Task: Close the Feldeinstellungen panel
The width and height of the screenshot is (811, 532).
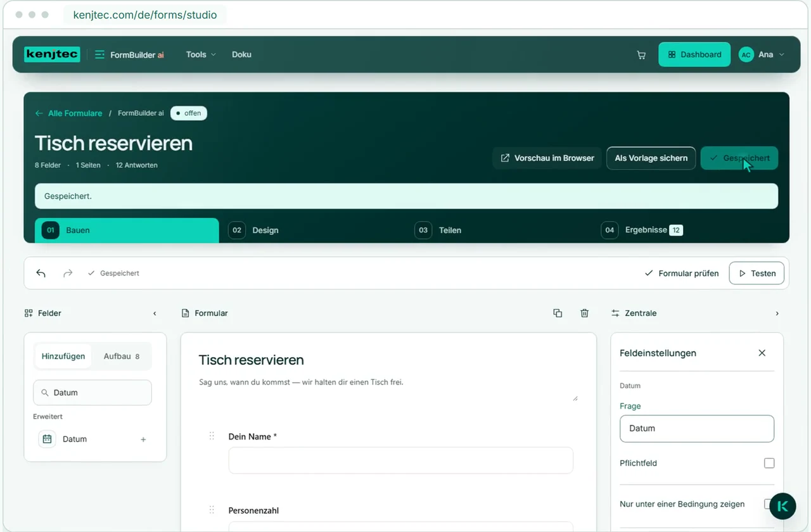Action: point(762,353)
